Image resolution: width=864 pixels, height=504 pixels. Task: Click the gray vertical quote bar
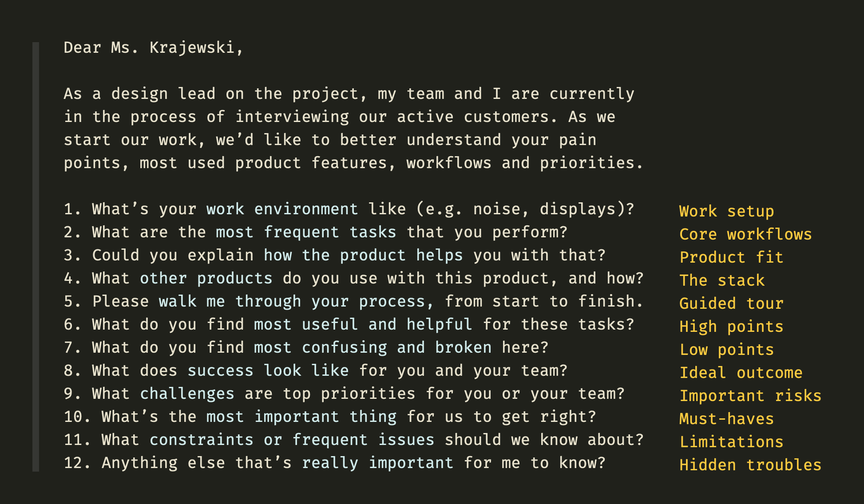36,257
